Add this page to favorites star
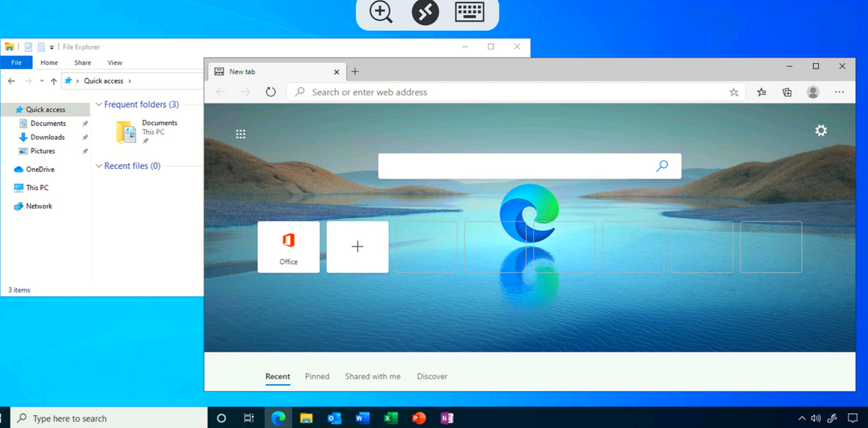The height and width of the screenshot is (428, 868). [733, 92]
